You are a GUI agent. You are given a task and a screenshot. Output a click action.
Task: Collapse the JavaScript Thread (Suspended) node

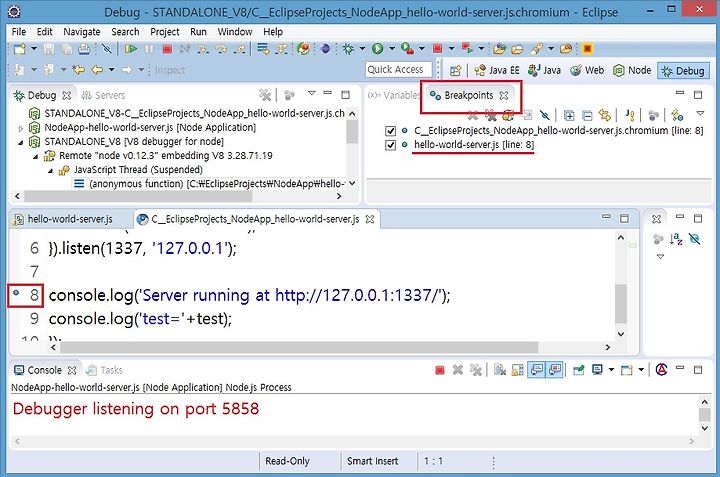pos(51,171)
